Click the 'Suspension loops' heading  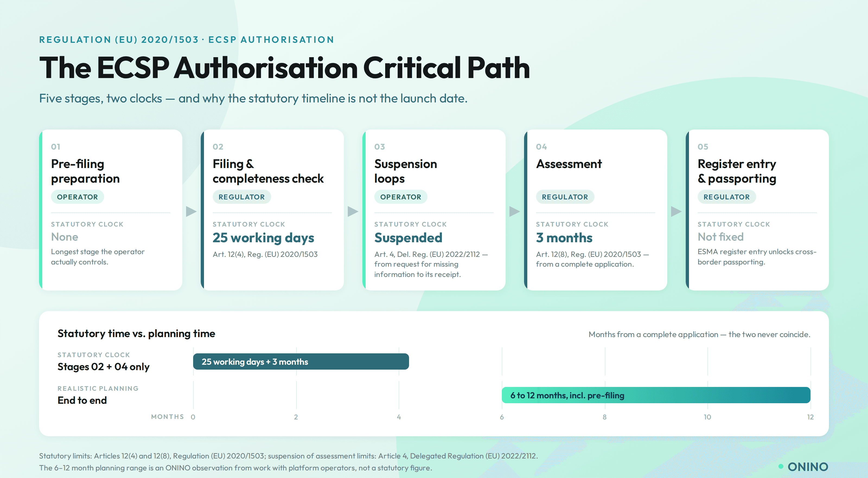point(406,171)
